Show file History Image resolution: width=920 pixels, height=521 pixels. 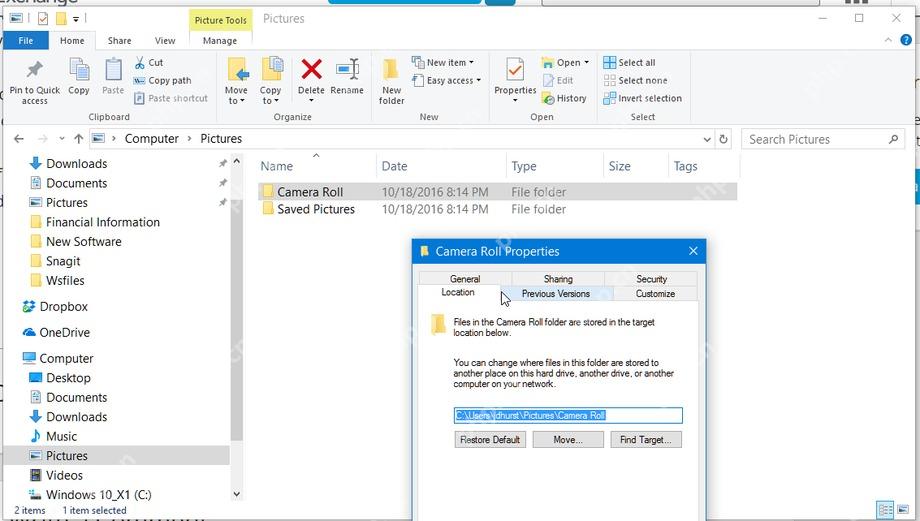click(x=564, y=98)
